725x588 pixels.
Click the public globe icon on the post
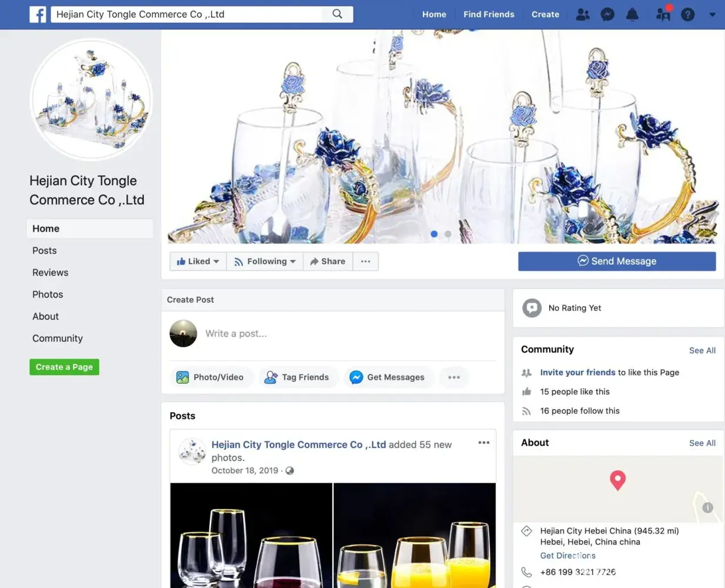[289, 470]
